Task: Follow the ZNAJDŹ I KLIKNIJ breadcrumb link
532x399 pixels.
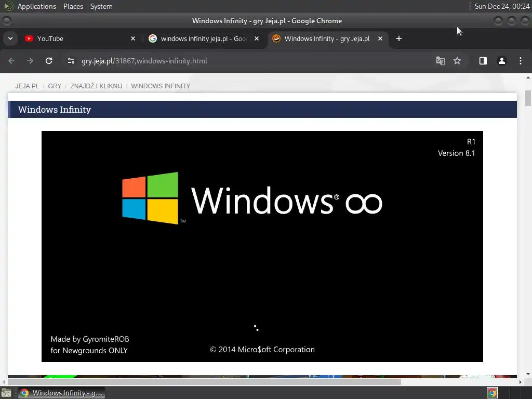Action: [96, 86]
